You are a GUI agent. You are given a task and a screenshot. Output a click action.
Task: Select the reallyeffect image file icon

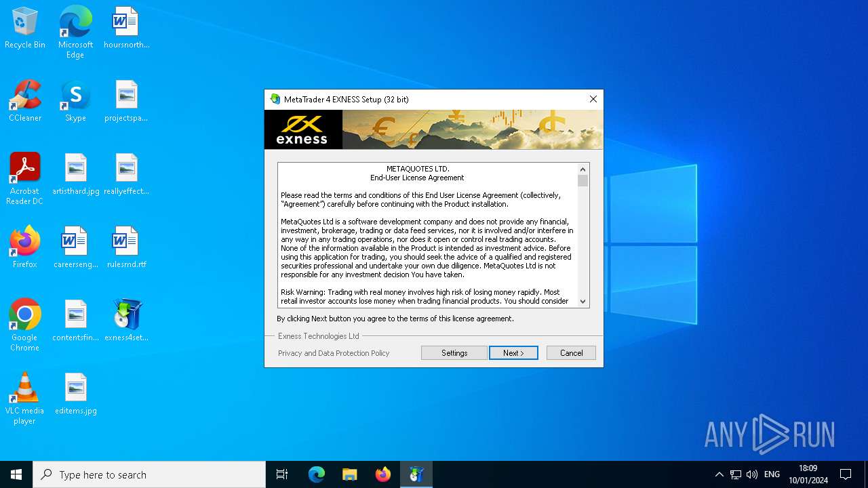point(126,175)
